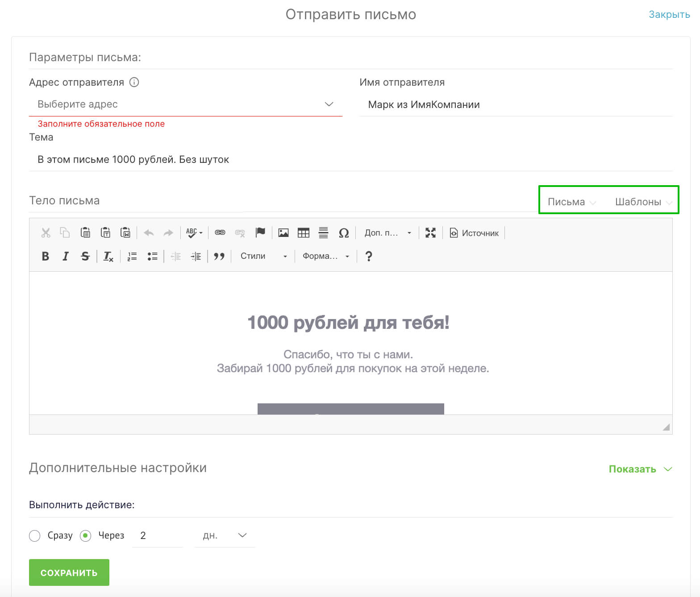
Task: Toggle strikethrough formatting
Action: [85, 256]
